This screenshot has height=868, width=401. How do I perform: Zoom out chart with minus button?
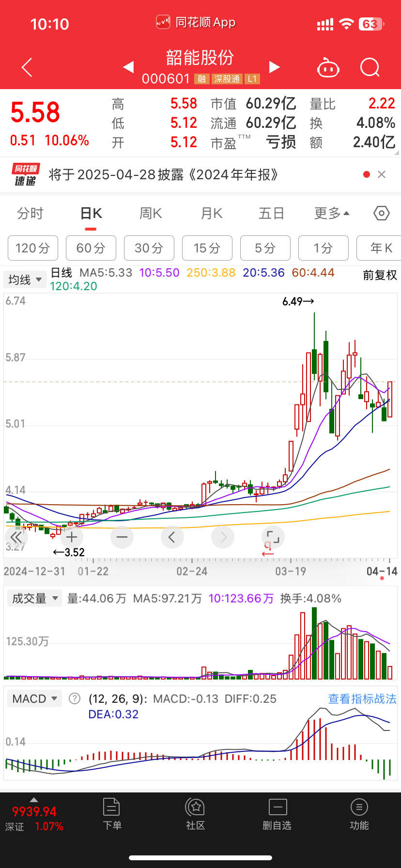122,537
